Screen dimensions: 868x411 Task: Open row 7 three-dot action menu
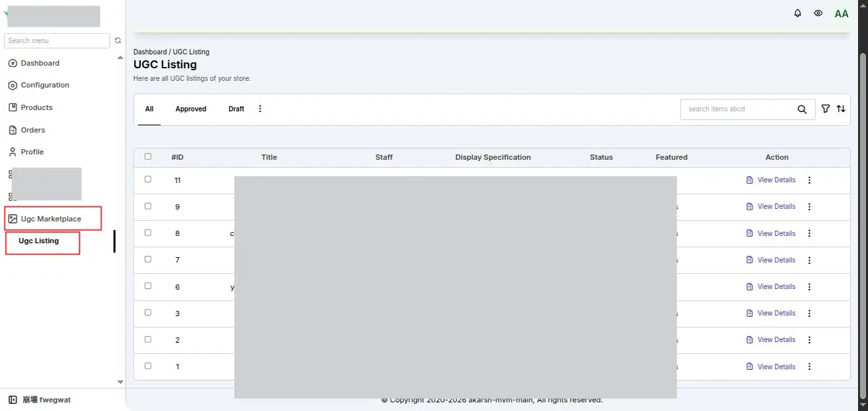(809, 261)
